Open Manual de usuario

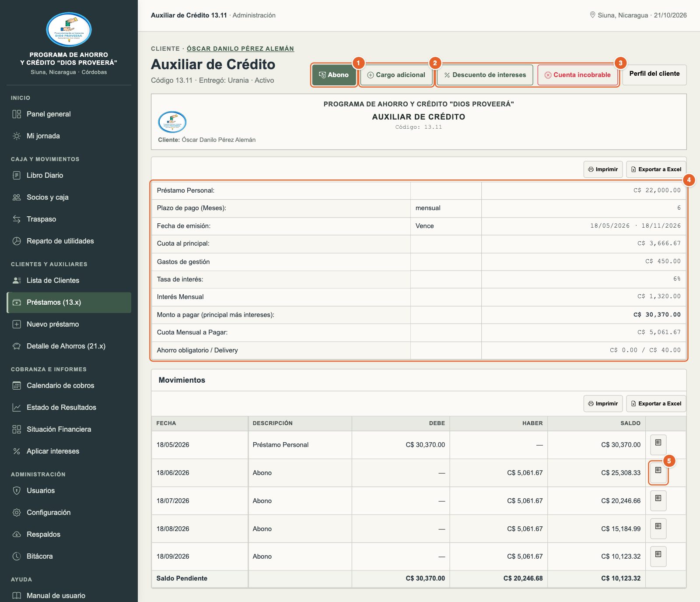point(69,595)
